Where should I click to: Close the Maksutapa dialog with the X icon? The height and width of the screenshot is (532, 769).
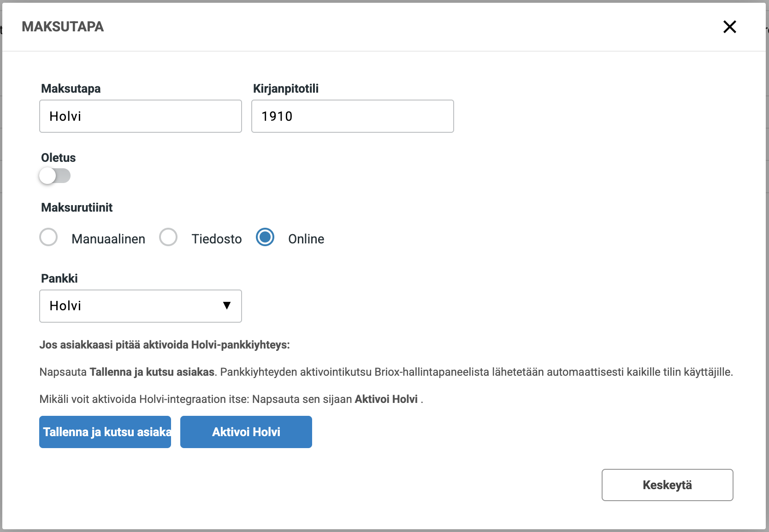point(729,27)
